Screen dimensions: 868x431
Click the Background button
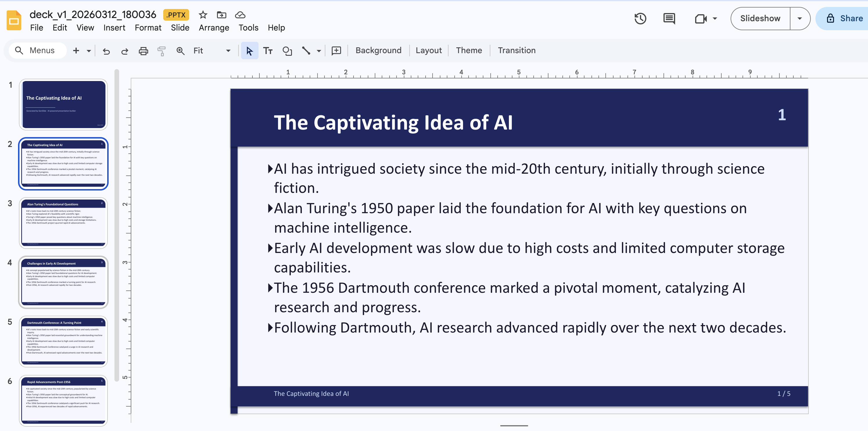tap(379, 51)
